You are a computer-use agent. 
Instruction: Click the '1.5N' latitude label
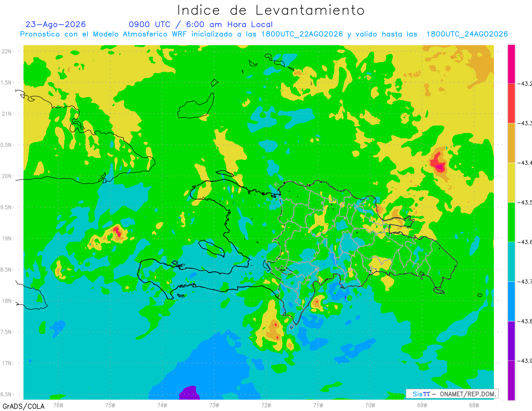(x=7, y=82)
